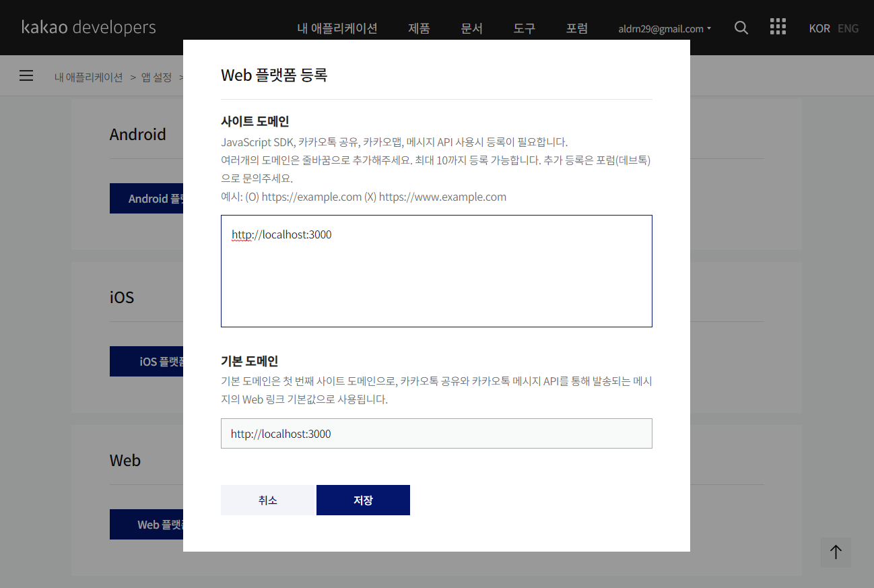Open the hamburger side menu icon
Image resolution: width=874 pixels, height=588 pixels.
[26, 75]
